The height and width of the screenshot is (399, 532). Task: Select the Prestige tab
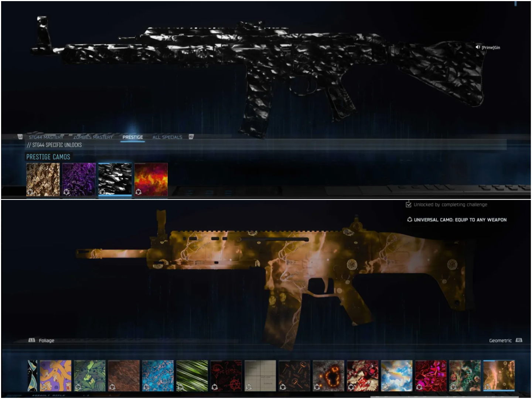tap(133, 137)
